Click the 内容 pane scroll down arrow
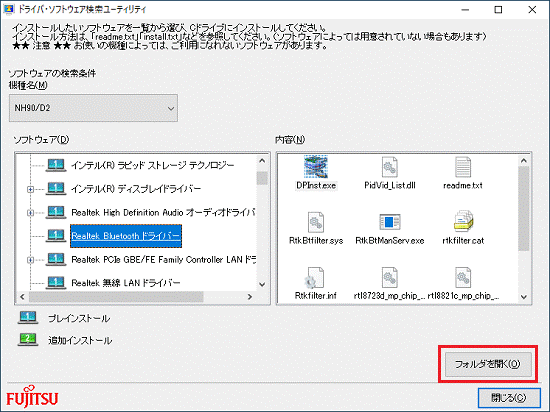This screenshot has height=412, width=550. click(524, 297)
